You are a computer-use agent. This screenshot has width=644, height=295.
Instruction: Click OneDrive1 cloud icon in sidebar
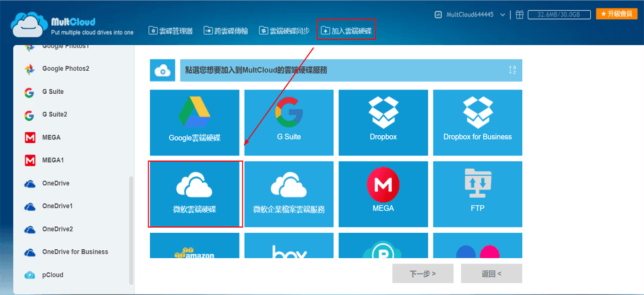pos(30,206)
